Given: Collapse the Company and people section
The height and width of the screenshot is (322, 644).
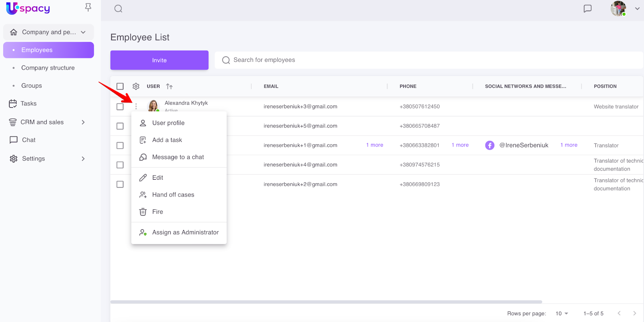Looking at the screenshot, I should pos(83,32).
